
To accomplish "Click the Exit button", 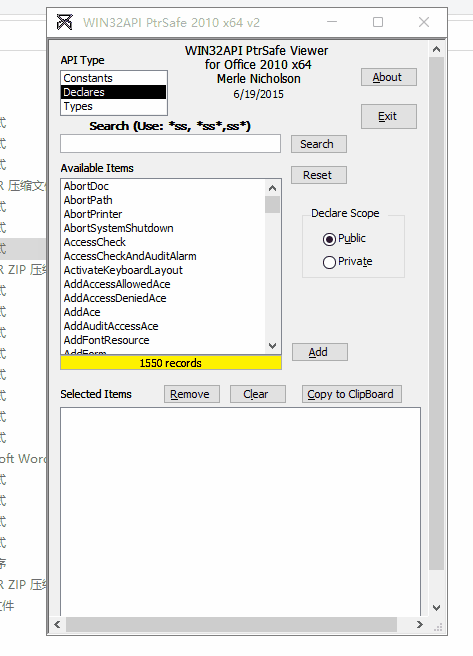I will pyautogui.click(x=389, y=116).
